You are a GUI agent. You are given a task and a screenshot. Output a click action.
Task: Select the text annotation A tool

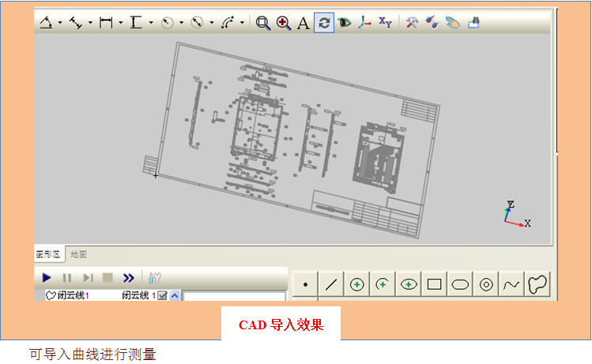pos(304,24)
